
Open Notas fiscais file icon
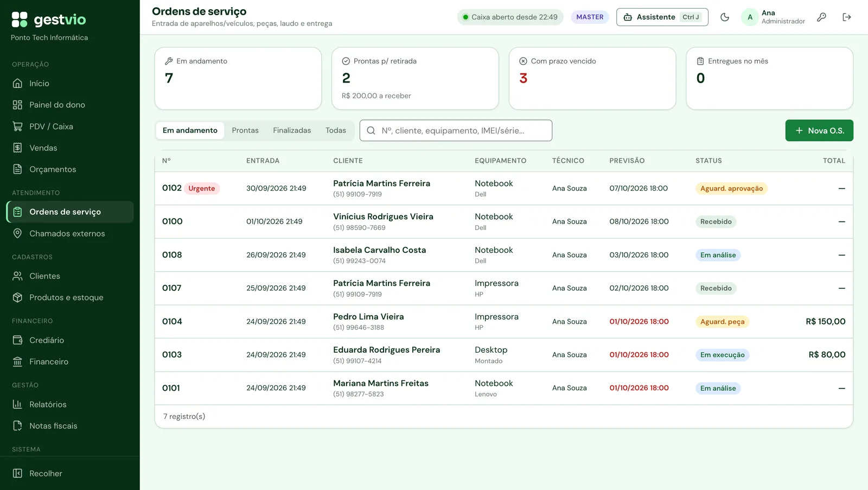[x=17, y=426]
